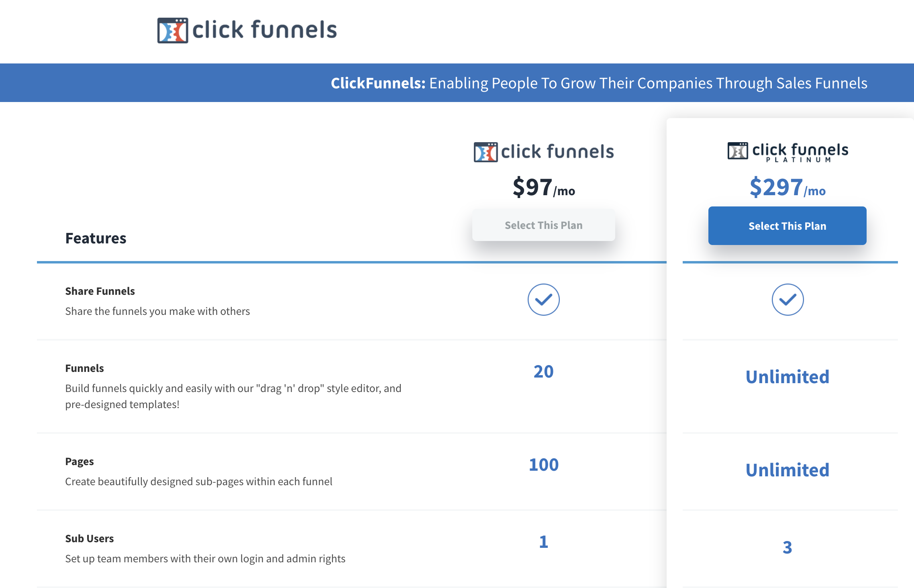Click the Share Funnels feature title
914x588 pixels.
pyautogui.click(x=100, y=291)
